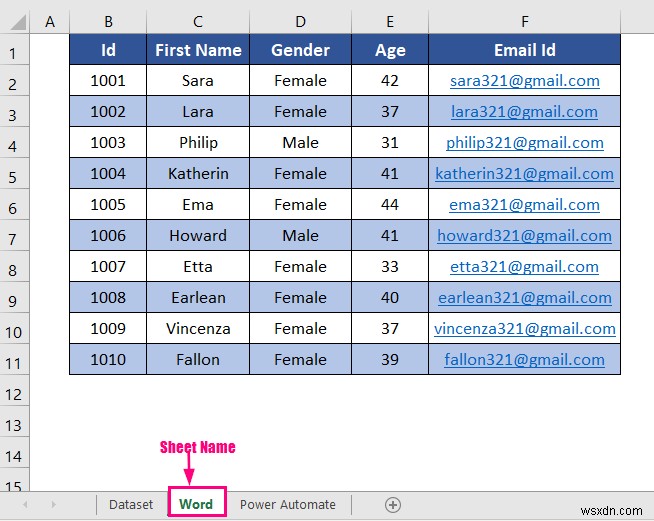Select age cell 39
Image resolution: width=654 pixels, height=521 pixels.
coord(390,360)
